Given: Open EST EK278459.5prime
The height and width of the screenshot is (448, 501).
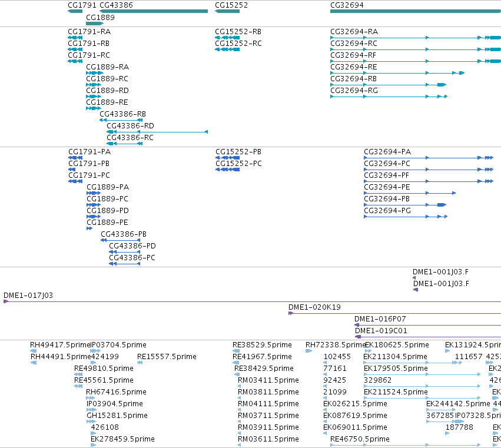Looking at the screenshot, I should point(122,439).
